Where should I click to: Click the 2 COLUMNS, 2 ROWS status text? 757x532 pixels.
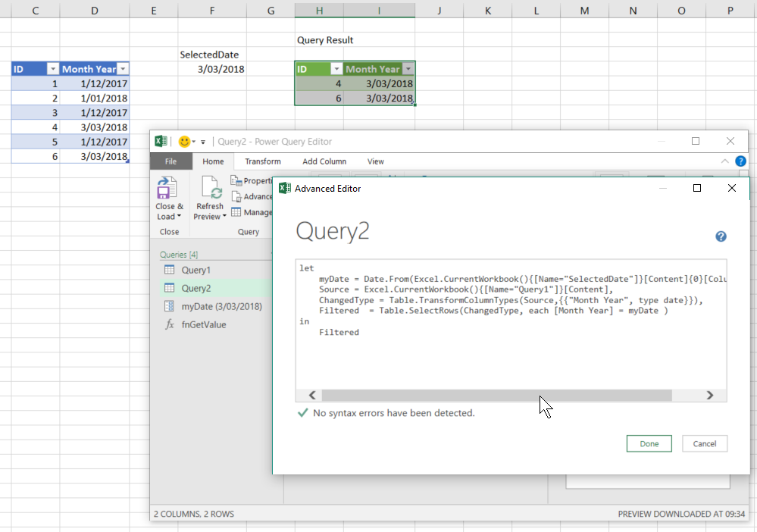(193, 514)
